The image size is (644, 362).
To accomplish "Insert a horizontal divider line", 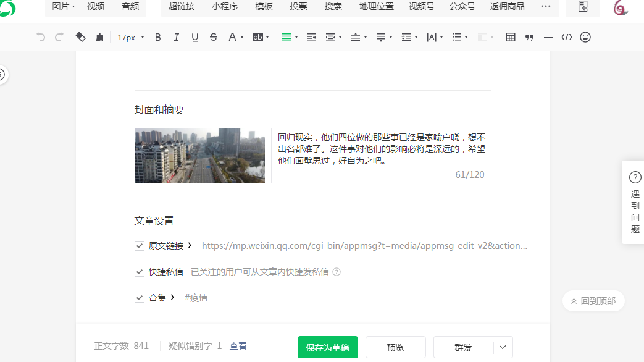I will (x=548, y=38).
